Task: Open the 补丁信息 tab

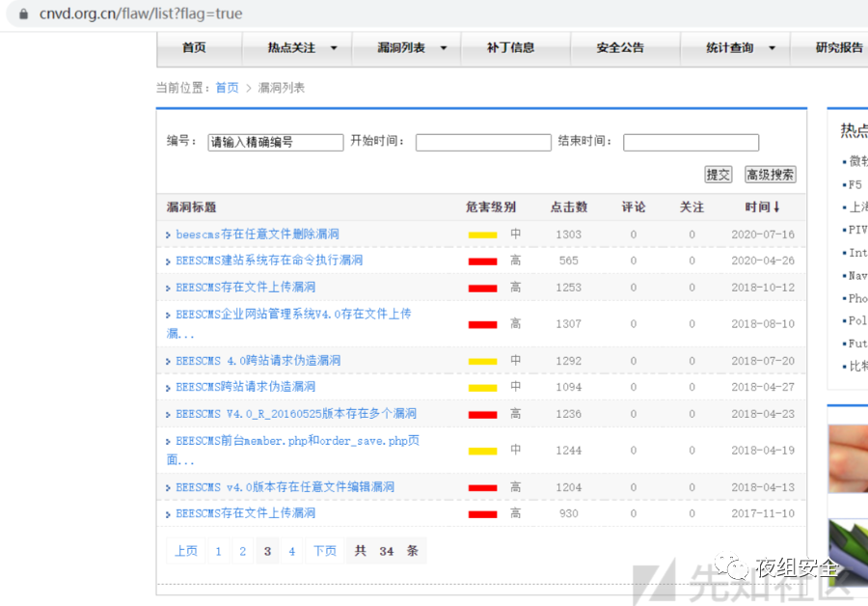Action: point(510,47)
